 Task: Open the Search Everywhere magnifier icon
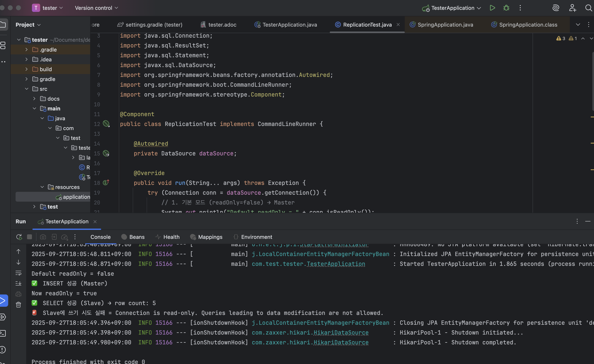coord(588,8)
